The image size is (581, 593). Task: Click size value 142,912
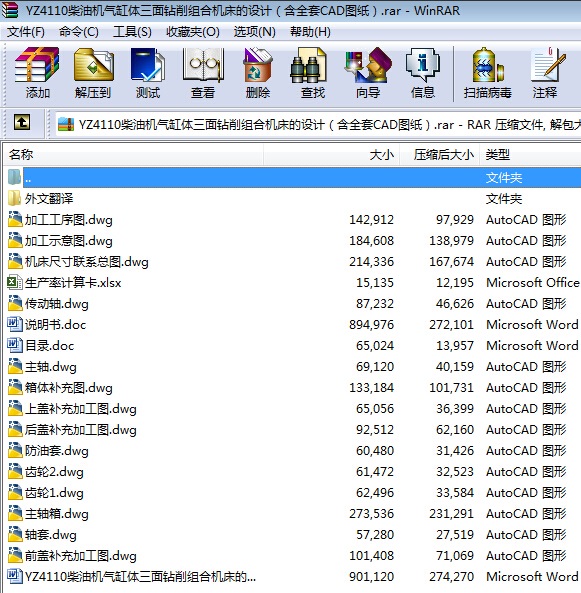(x=371, y=220)
